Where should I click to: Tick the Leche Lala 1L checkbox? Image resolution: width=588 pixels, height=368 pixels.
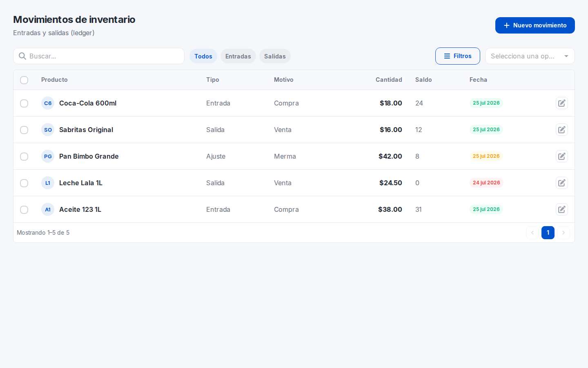tap(24, 183)
